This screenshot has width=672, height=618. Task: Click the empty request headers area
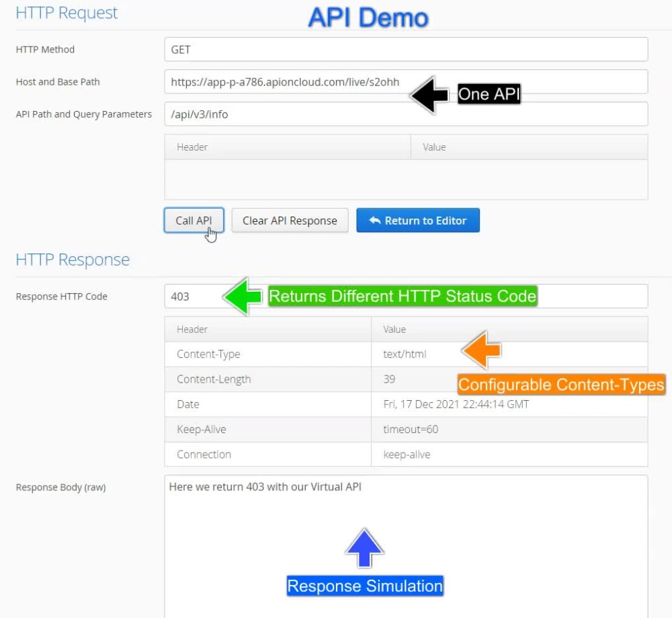click(403, 178)
